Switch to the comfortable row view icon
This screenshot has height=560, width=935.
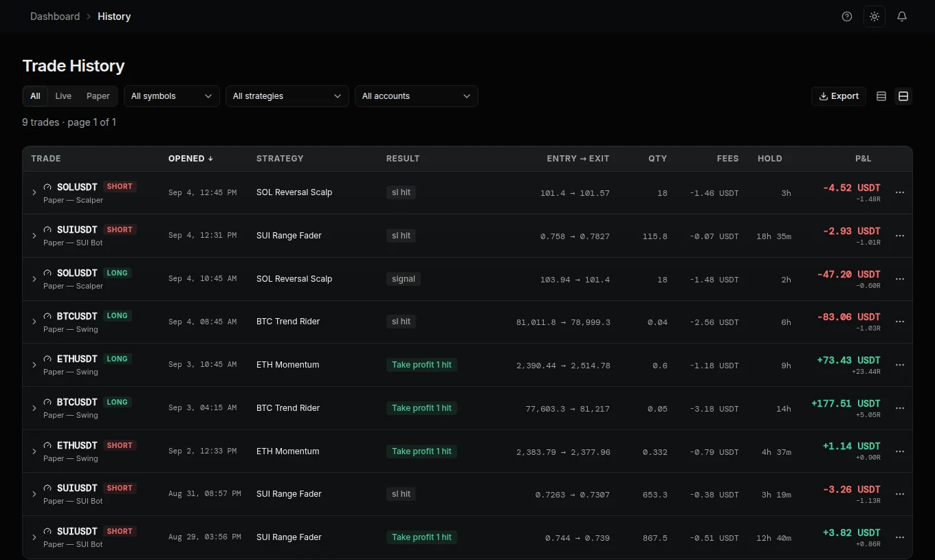click(x=903, y=96)
